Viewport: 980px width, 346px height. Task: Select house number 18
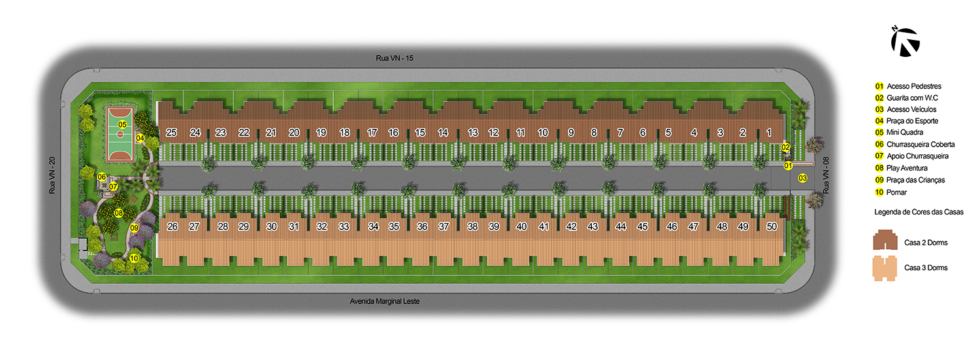(344, 133)
